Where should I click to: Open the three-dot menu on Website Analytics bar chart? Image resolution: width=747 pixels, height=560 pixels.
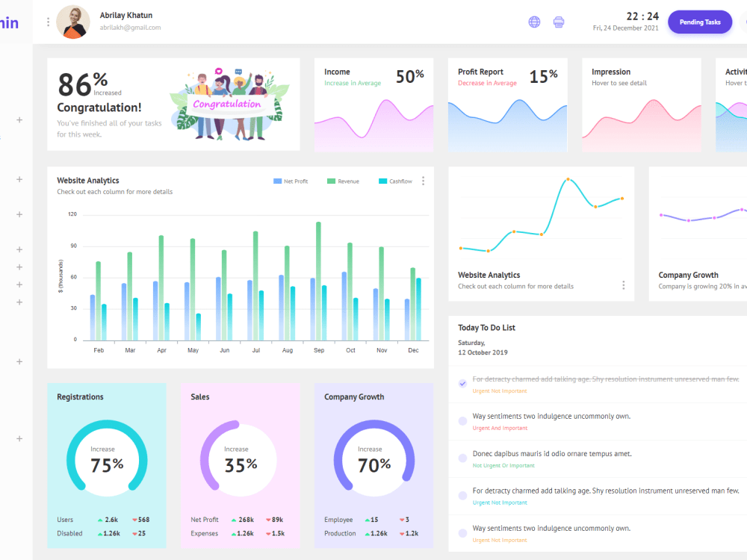click(423, 180)
